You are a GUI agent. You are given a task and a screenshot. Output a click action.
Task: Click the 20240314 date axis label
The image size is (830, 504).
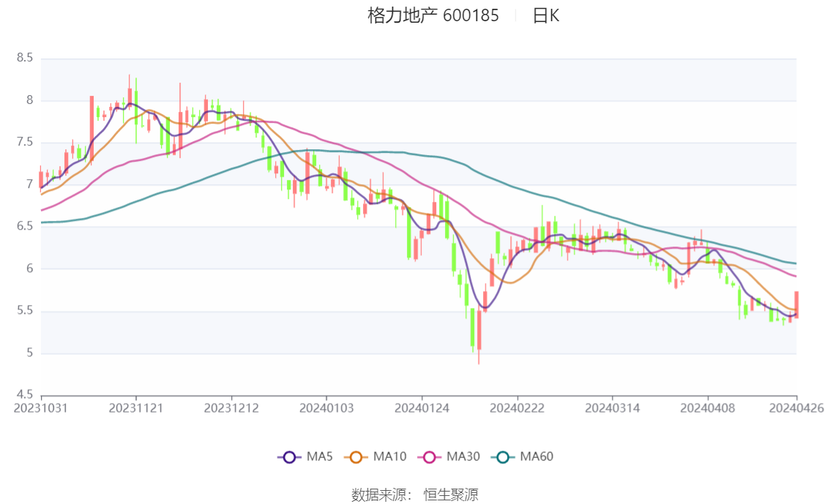[x=613, y=408]
